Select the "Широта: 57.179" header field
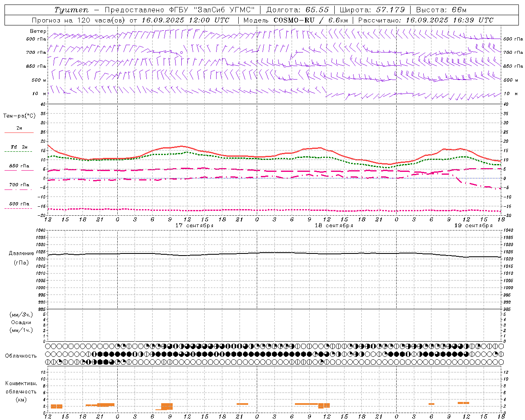Screen dimensions: 525x420 pyautogui.click(x=372, y=10)
